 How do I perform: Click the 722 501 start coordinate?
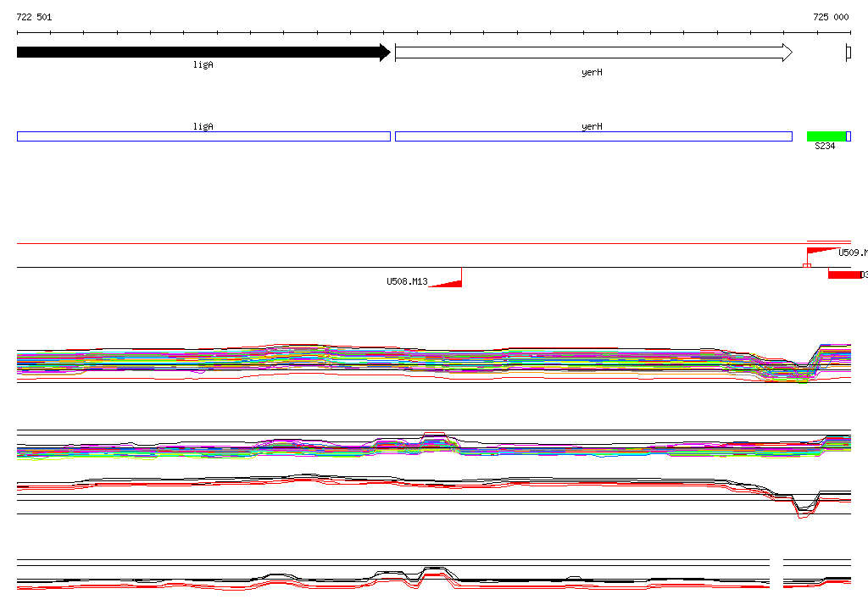pos(34,17)
